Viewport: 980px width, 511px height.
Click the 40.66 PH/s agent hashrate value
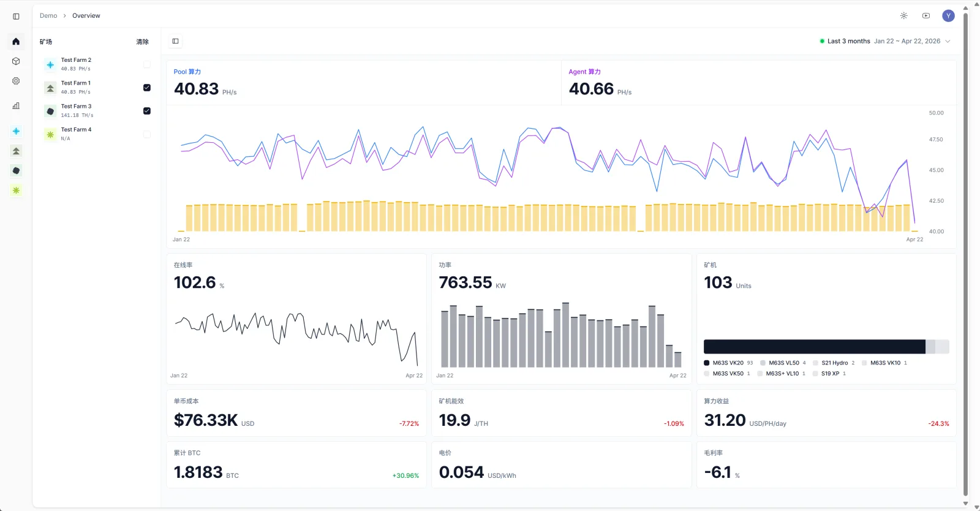[x=600, y=89]
